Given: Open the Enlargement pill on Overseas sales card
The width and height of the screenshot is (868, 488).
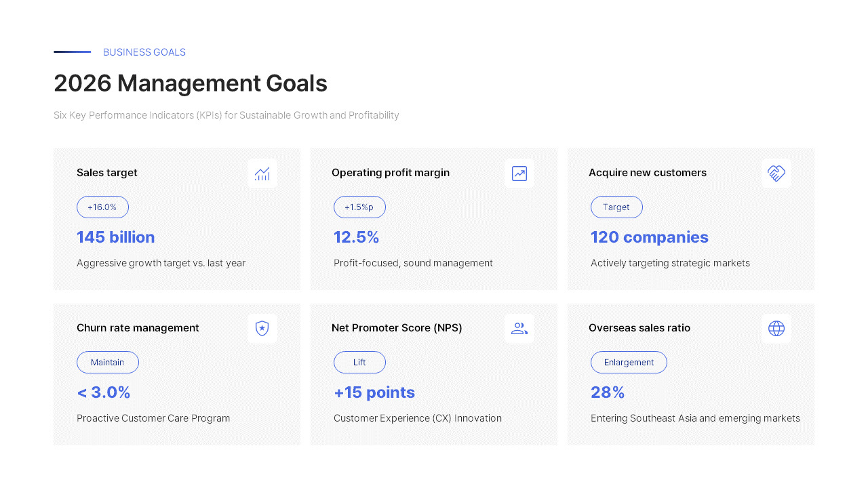Looking at the screenshot, I should coord(629,362).
